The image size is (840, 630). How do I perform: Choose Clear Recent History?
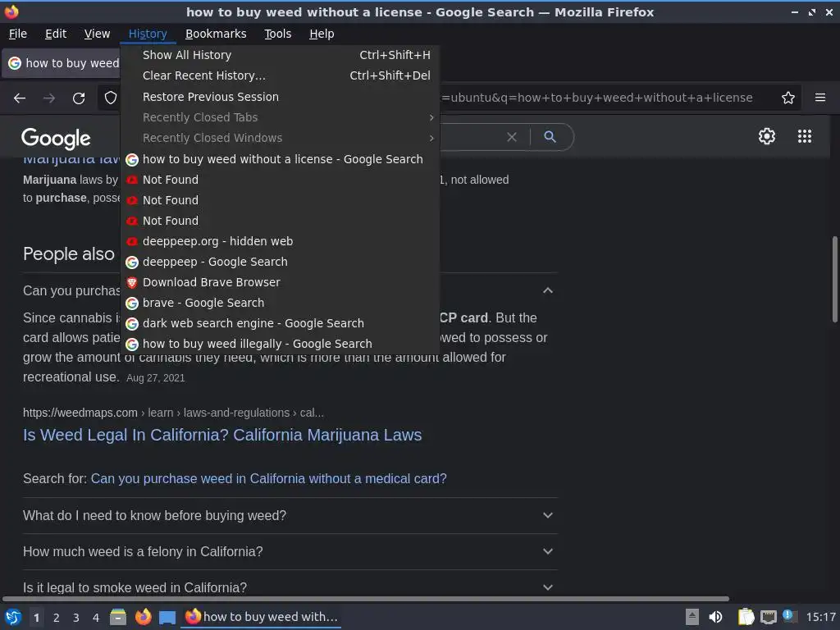(x=281, y=75)
